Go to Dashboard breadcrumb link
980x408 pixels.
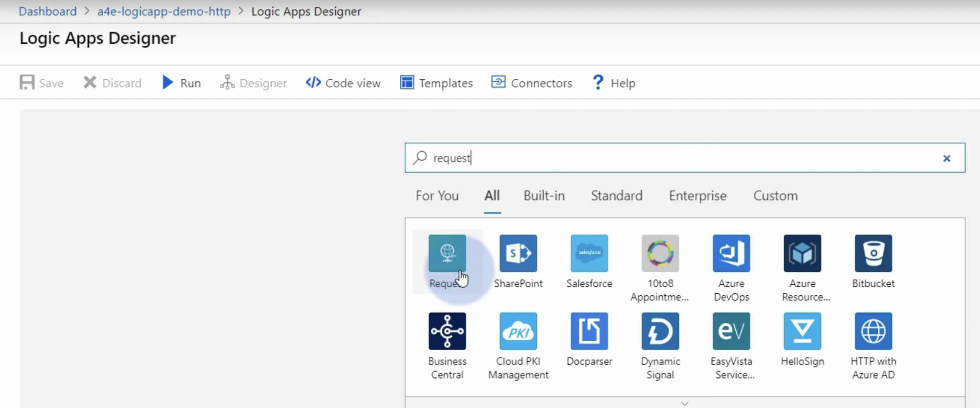click(x=48, y=11)
